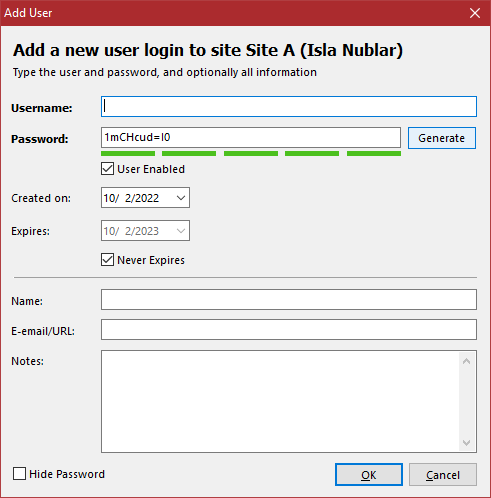491x498 pixels.
Task: Click the Notes scrollbar down arrow
Action: (x=467, y=442)
